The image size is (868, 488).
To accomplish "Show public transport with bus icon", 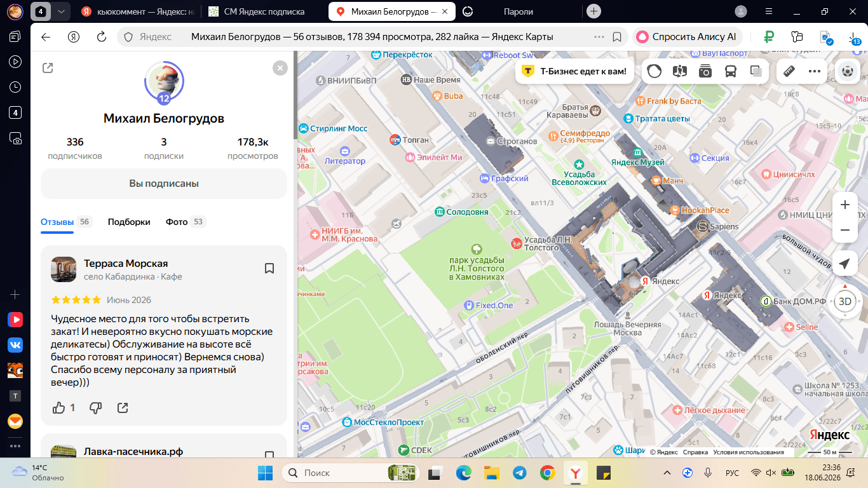I will (731, 71).
